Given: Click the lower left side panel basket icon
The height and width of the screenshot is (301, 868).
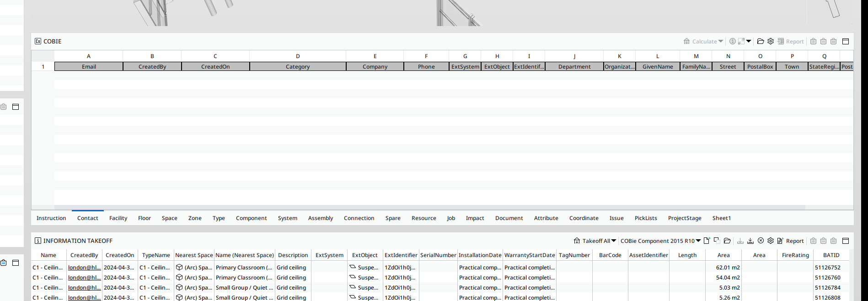Looking at the screenshot, I should (3, 263).
